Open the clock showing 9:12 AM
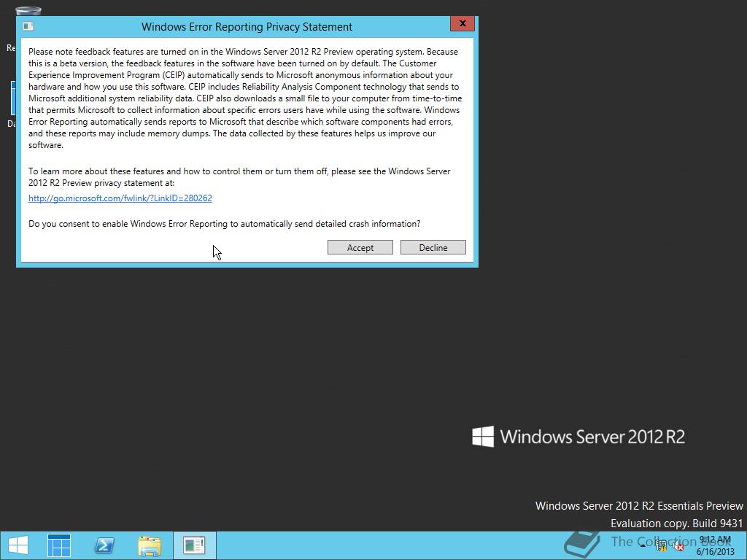Viewport: 747px width, 560px height. [715, 545]
